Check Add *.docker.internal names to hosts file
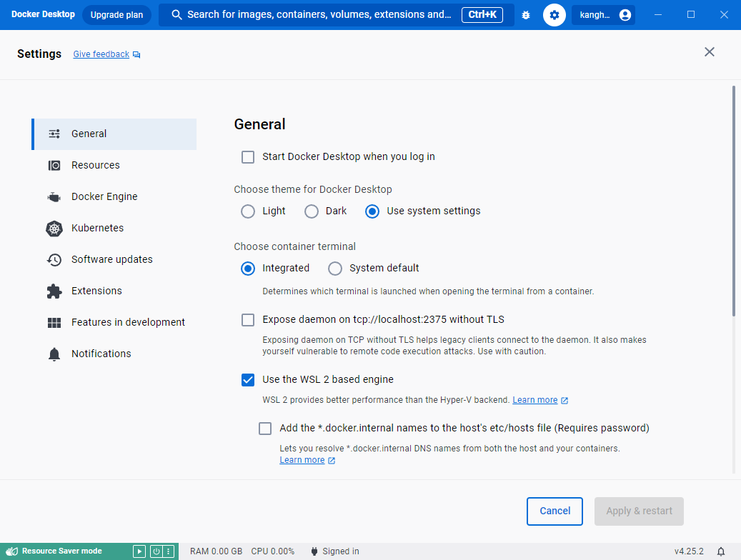The image size is (741, 560). (x=265, y=429)
